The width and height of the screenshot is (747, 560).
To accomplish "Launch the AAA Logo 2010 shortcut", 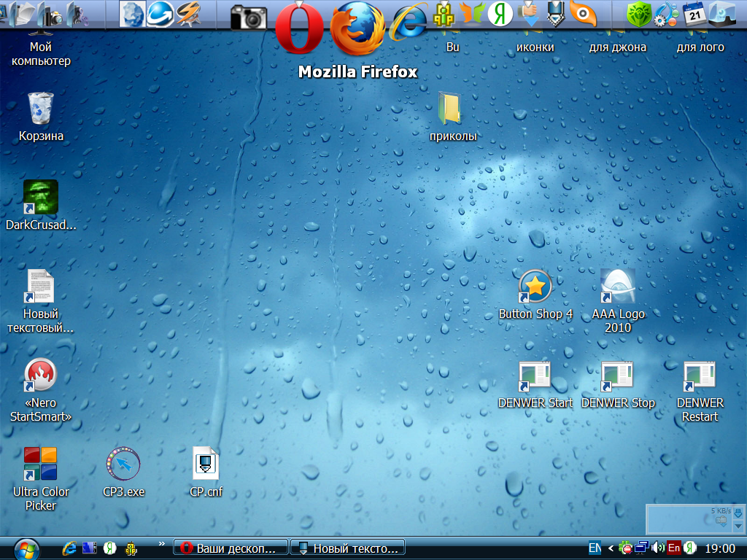I will [617, 287].
